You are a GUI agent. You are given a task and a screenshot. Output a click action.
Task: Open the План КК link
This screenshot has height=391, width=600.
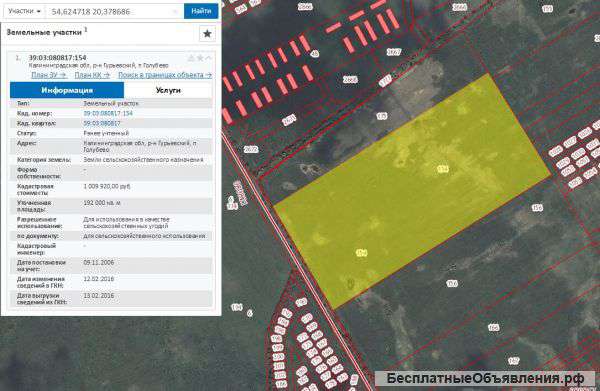click(x=92, y=75)
